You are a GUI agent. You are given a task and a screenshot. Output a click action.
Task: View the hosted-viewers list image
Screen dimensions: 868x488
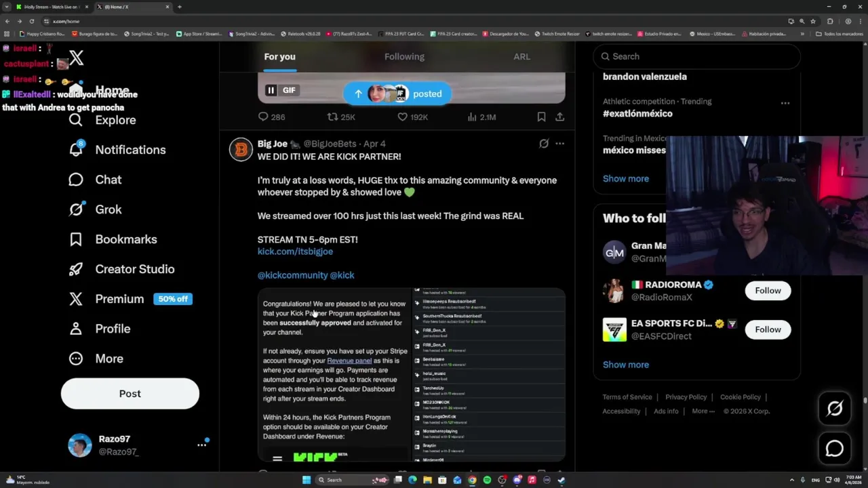[489, 375]
